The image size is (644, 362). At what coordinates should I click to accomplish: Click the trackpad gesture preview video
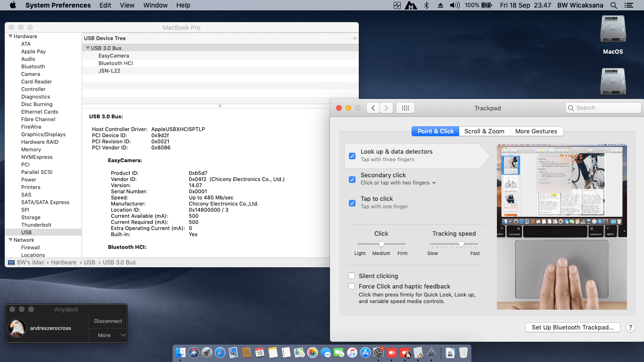(562, 227)
